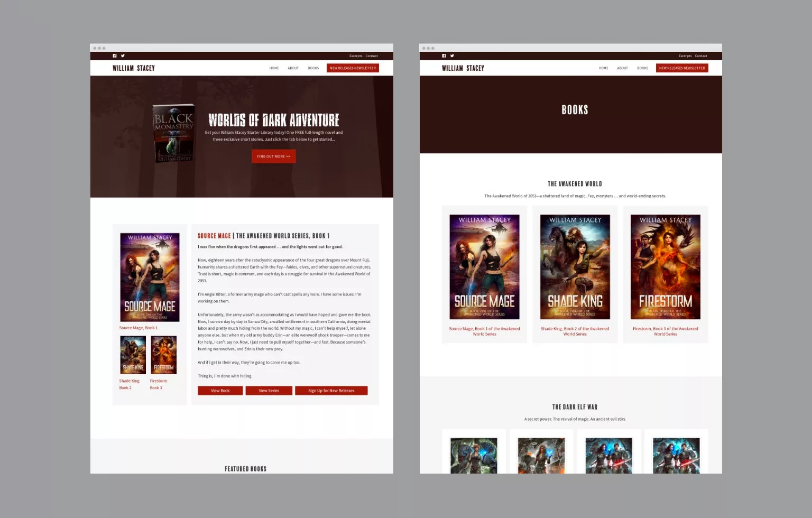Click small Firestorm thumbnail, left window
The width and height of the screenshot is (812, 518).
(x=163, y=355)
